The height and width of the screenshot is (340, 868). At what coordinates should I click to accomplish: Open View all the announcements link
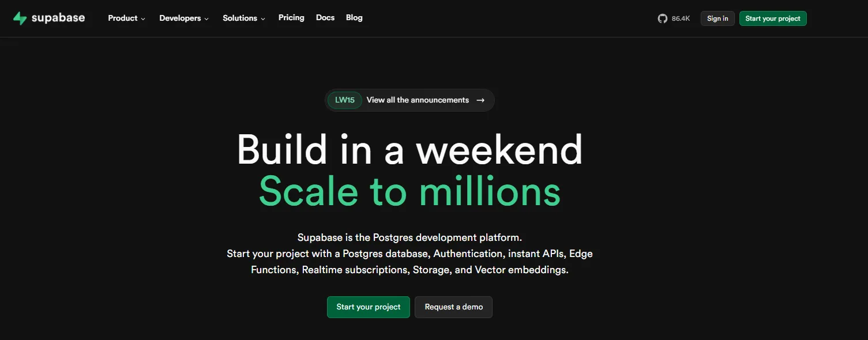tap(418, 100)
